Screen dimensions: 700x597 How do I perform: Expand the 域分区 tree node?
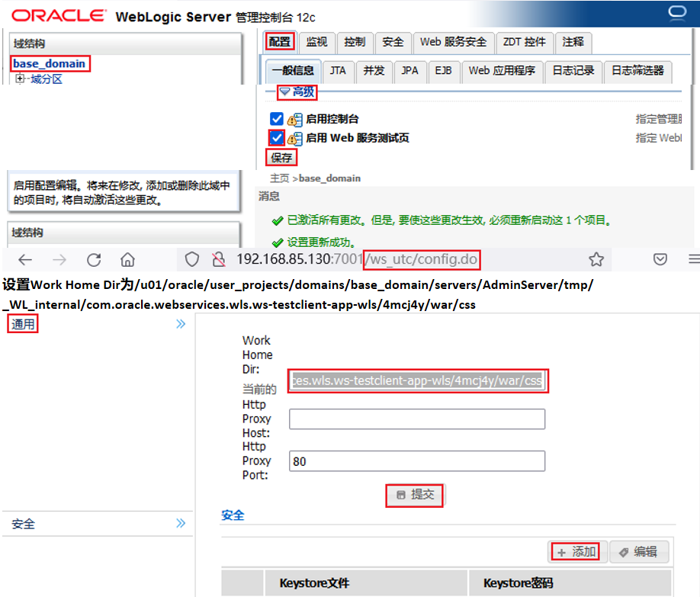click(x=20, y=79)
